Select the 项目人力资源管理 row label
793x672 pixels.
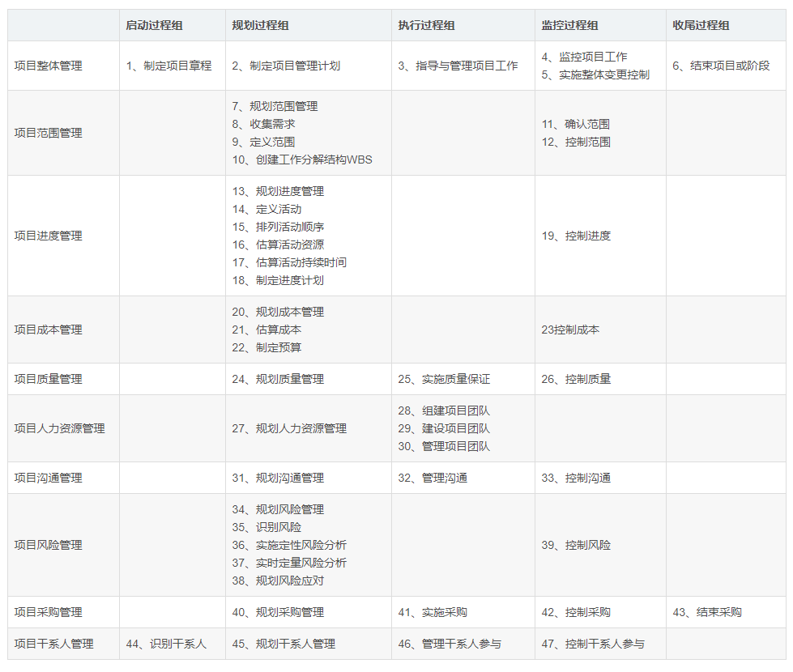(60, 428)
